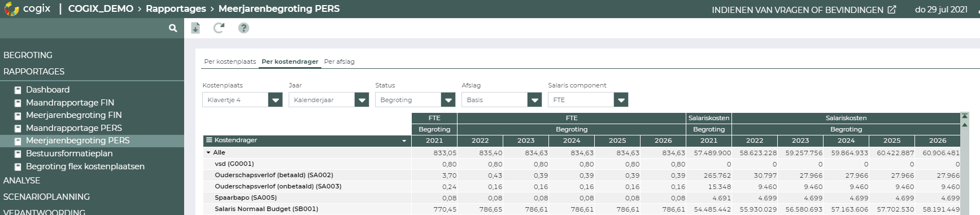980x215 pixels.
Task: Open the ANALYSE menu section
Action: (21, 181)
